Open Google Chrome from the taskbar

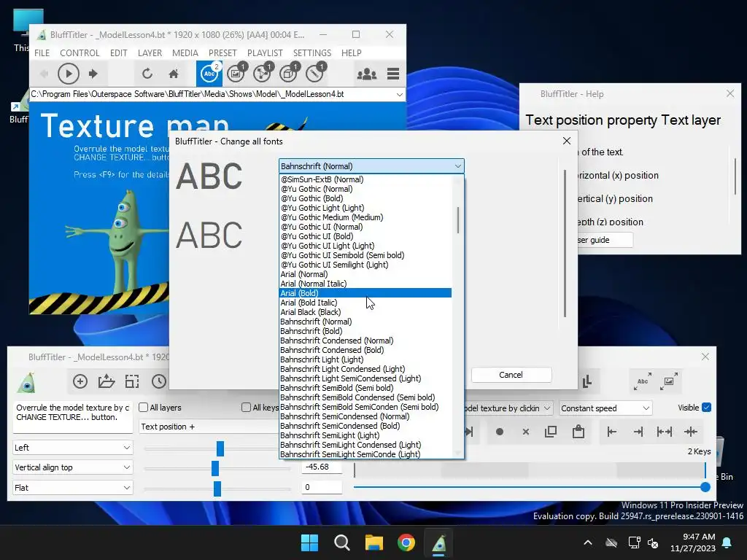pyautogui.click(x=406, y=542)
